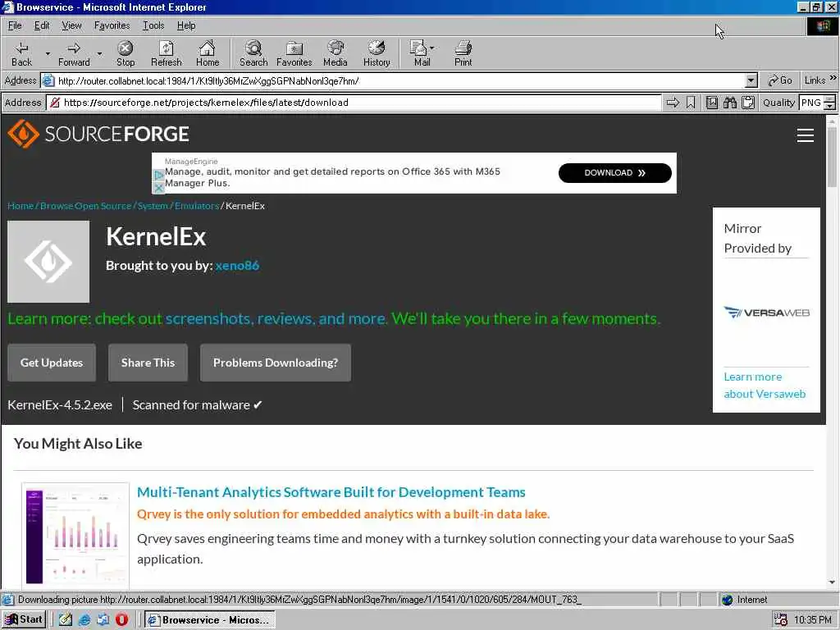This screenshot has width=840, height=630.
Task: Expand the Mail button dropdown arrow
Action: pyautogui.click(x=432, y=48)
